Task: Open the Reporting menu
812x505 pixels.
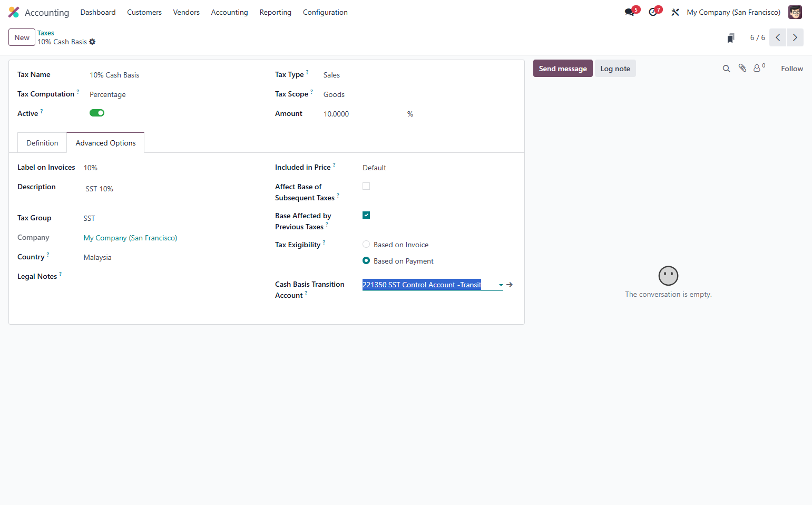Action: click(x=275, y=12)
